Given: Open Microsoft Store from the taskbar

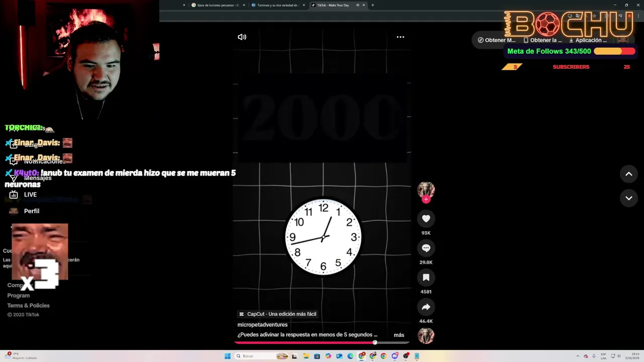Looking at the screenshot, I should [317, 356].
